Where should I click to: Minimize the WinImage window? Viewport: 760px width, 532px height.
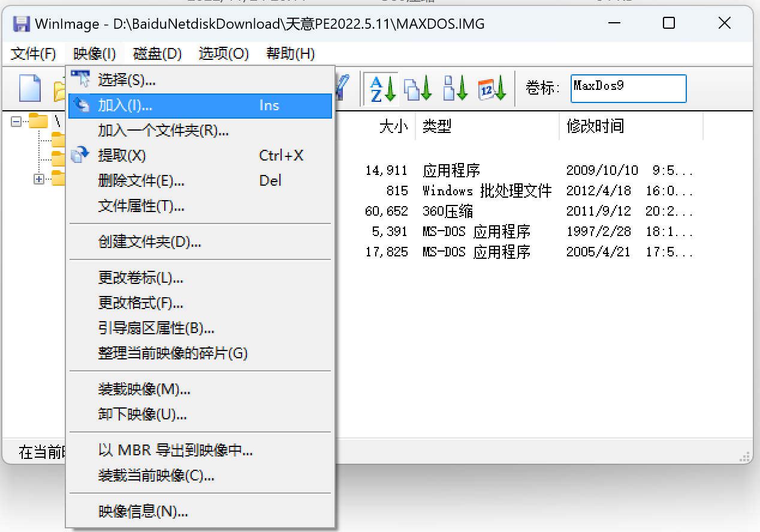614,23
